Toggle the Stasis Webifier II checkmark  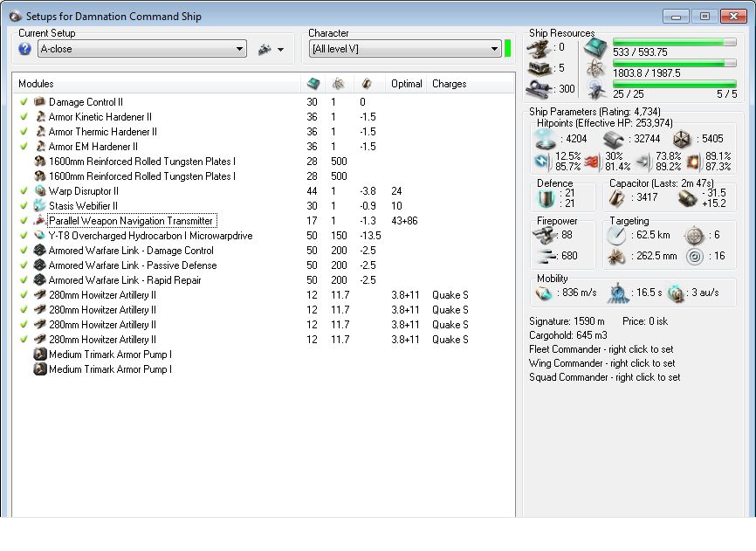click(x=24, y=206)
